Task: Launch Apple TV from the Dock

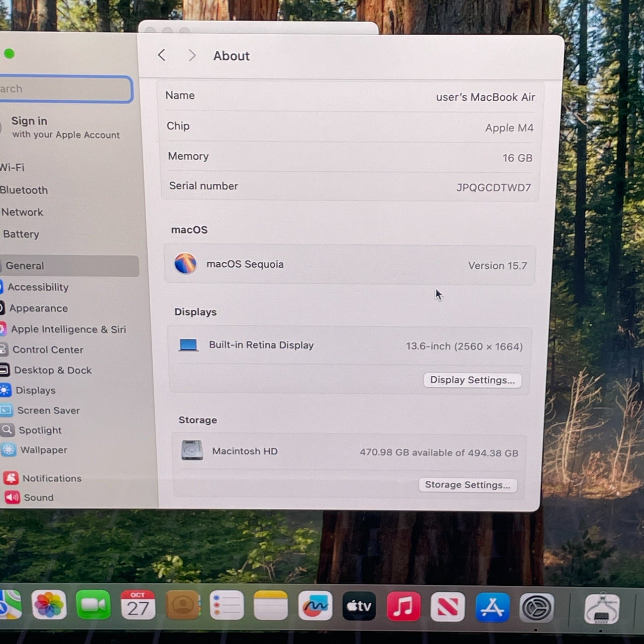Action: coord(359,606)
